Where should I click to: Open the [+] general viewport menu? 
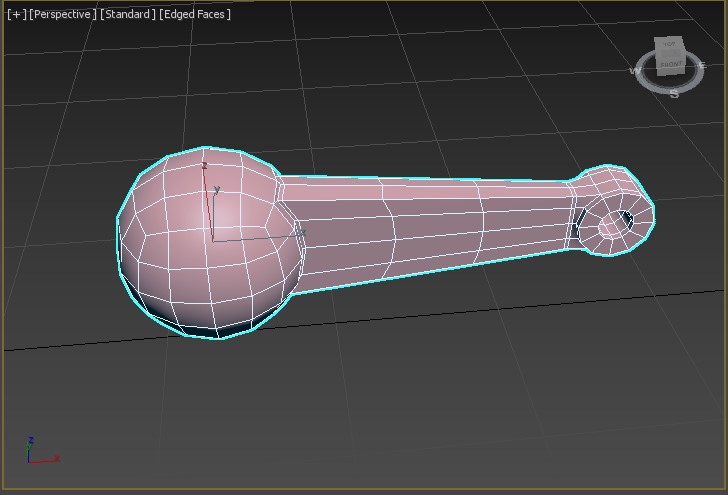click(16, 14)
